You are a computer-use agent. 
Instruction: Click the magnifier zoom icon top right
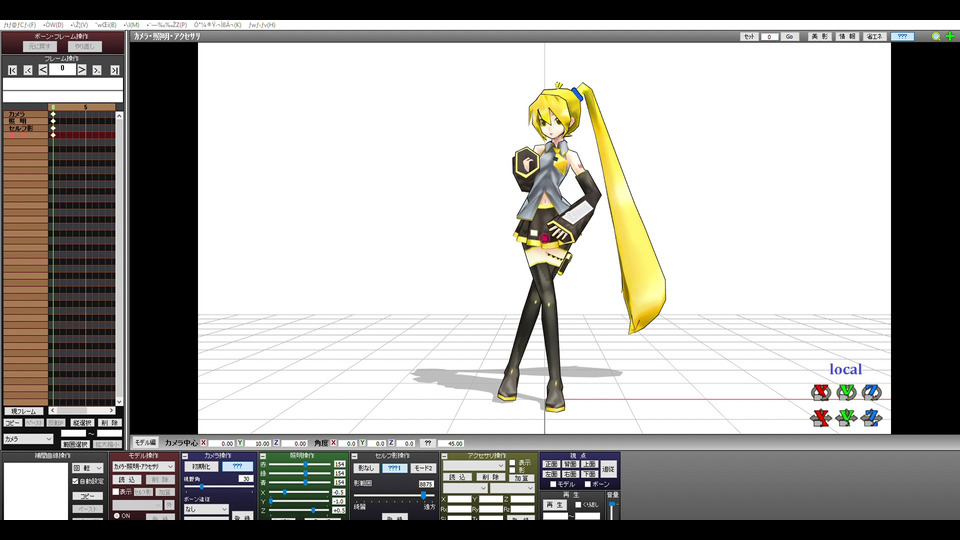936,37
